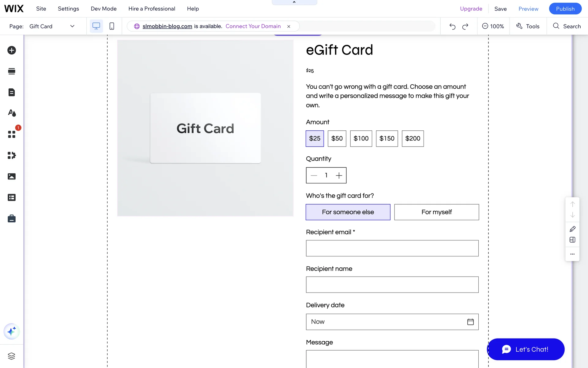This screenshot has width=588, height=368.
Task: Open the Dev Mode menu
Action: click(104, 9)
